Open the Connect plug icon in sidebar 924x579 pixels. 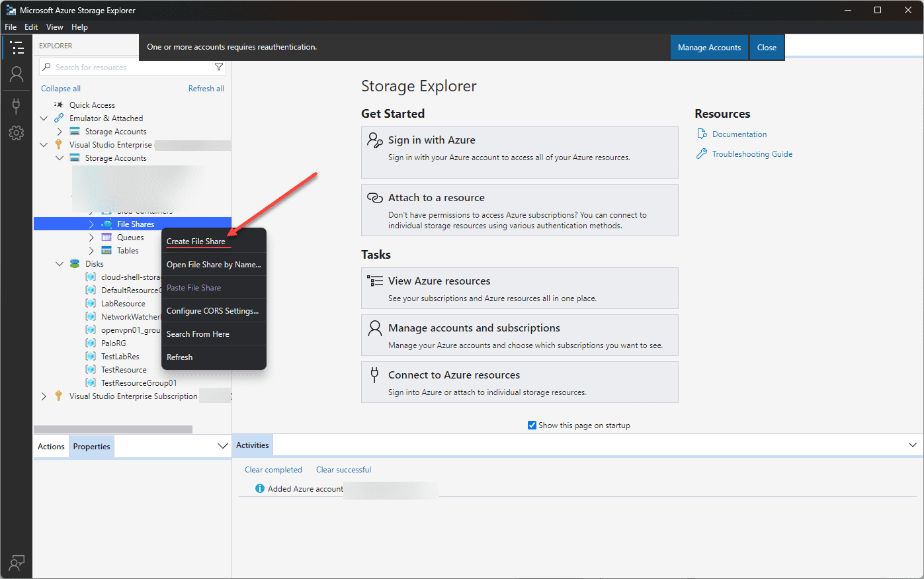(x=17, y=105)
